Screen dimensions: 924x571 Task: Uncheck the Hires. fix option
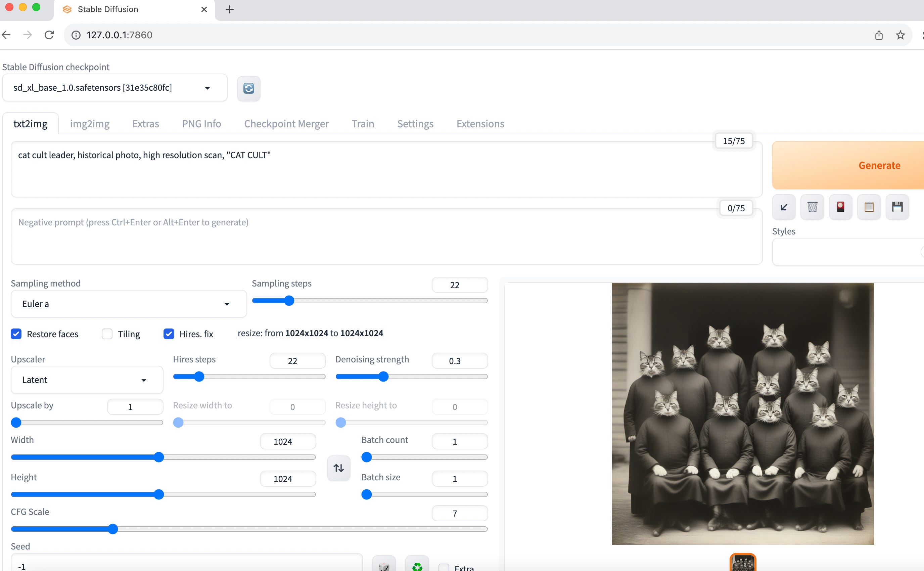pos(169,334)
